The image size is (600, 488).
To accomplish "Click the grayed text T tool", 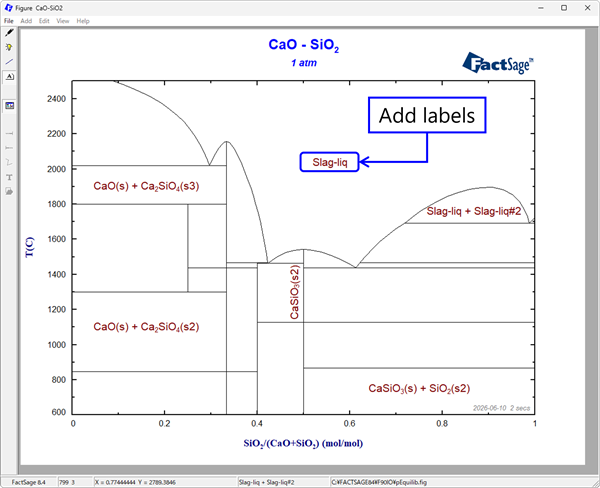I will [x=9, y=177].
